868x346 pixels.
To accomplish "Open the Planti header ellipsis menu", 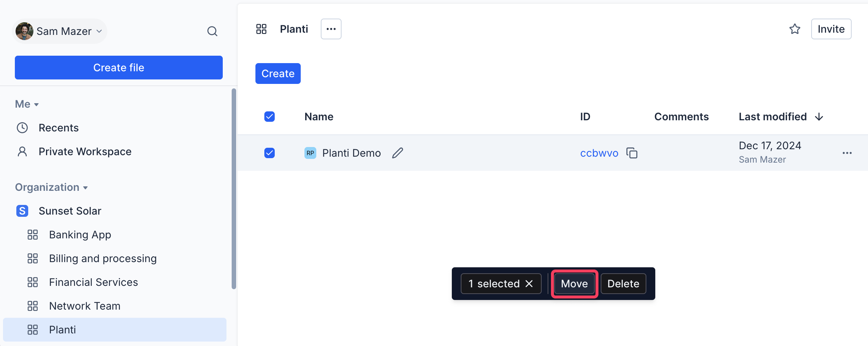I will coord(331,29).
